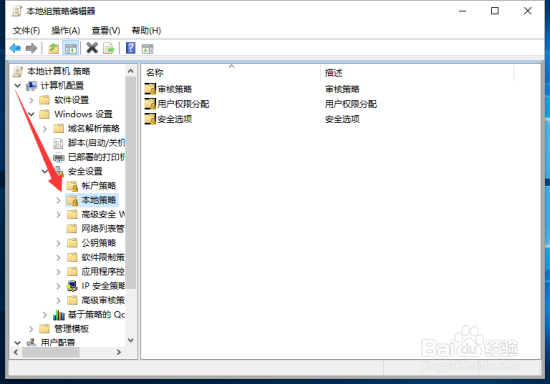Select 用户配置 tree item

point(58,342)
